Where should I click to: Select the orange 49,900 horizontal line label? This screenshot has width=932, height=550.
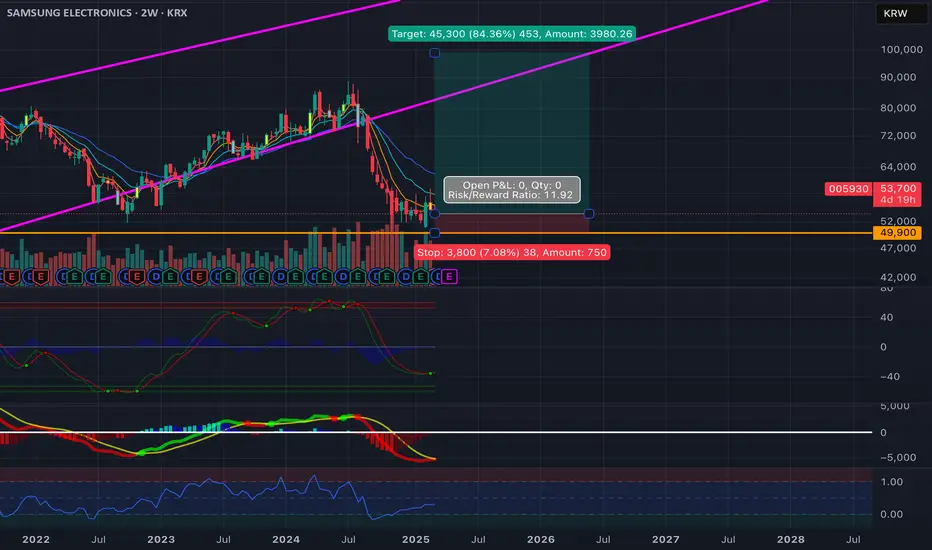[898, 232]
